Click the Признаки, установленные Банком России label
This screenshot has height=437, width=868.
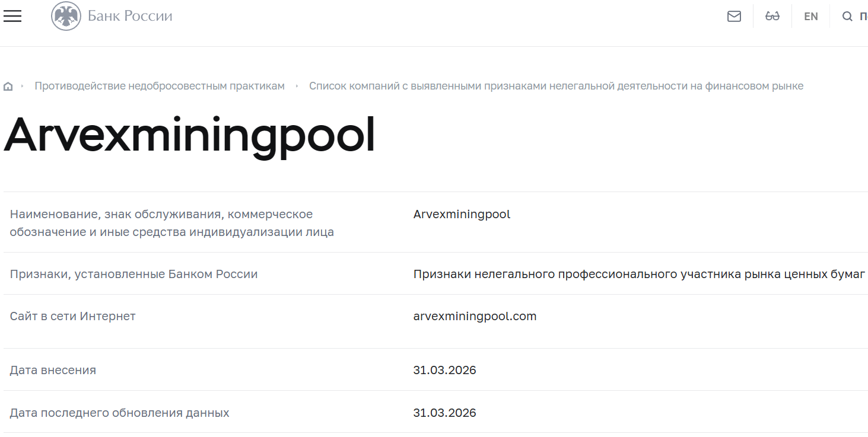[133, 274]
